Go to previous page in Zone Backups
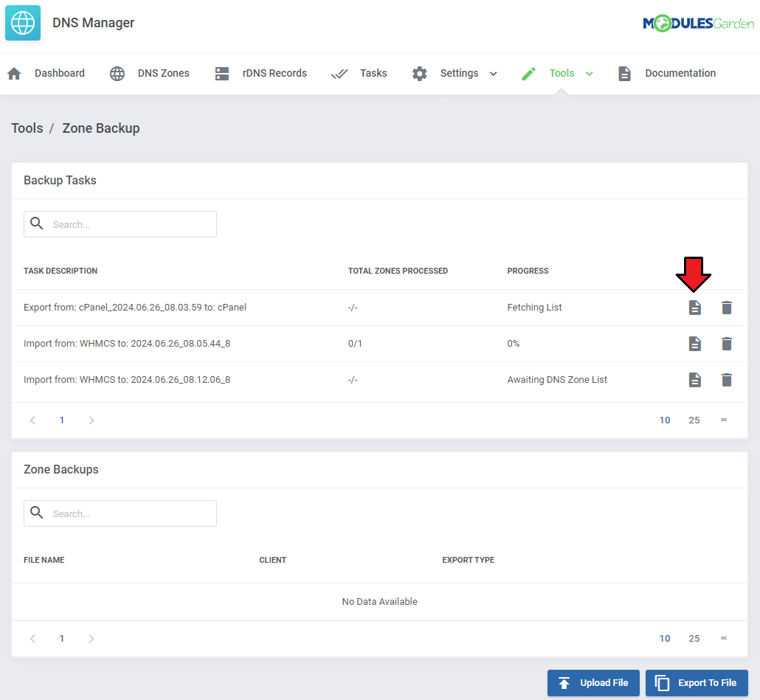760x700 pixels. tap(32, 639)
